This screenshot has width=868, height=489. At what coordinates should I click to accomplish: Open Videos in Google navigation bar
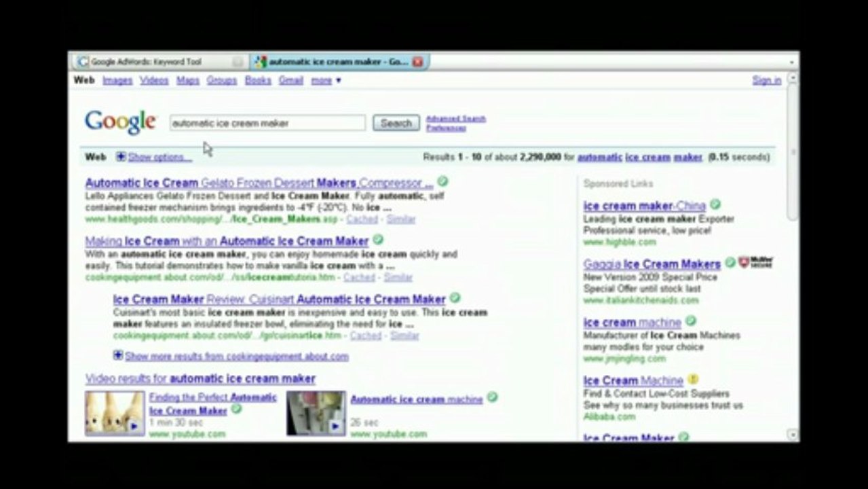pos(154,80)
